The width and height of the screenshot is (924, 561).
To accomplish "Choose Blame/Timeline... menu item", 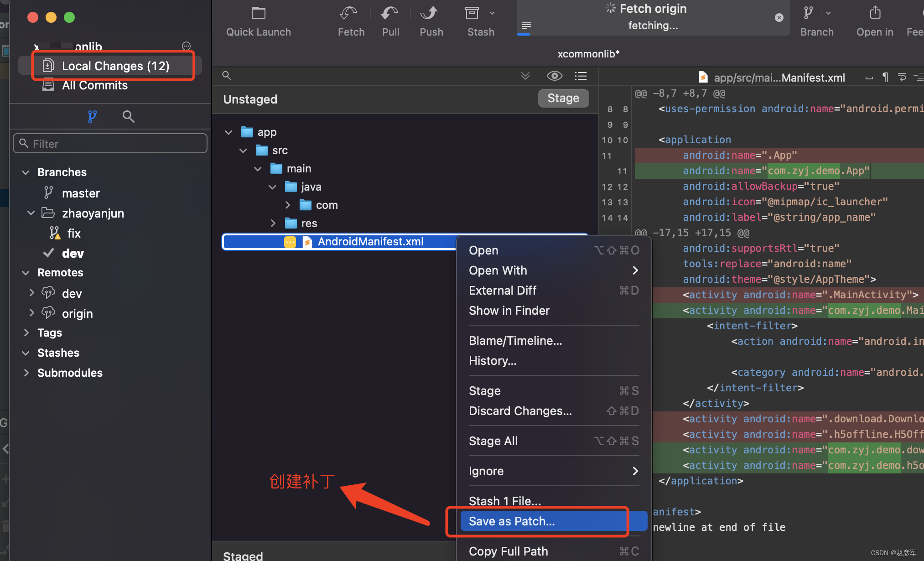I will (554, 341).
